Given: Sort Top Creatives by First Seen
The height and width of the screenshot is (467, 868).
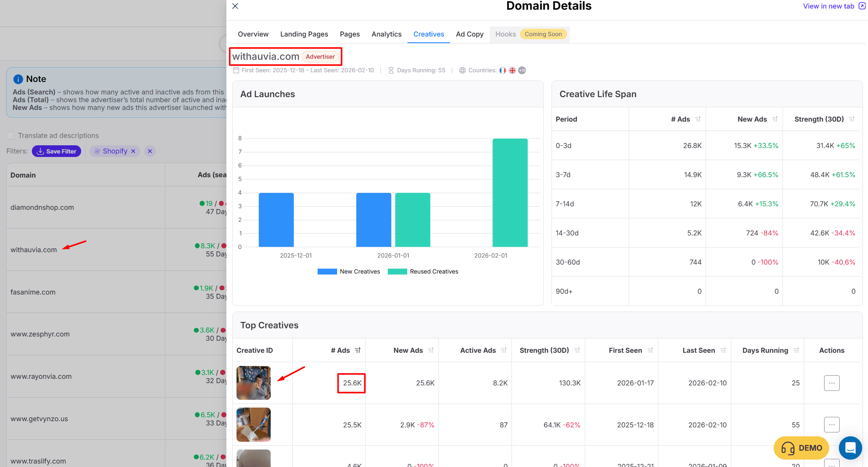Looking at the screenshot, I should click(650, 350).
